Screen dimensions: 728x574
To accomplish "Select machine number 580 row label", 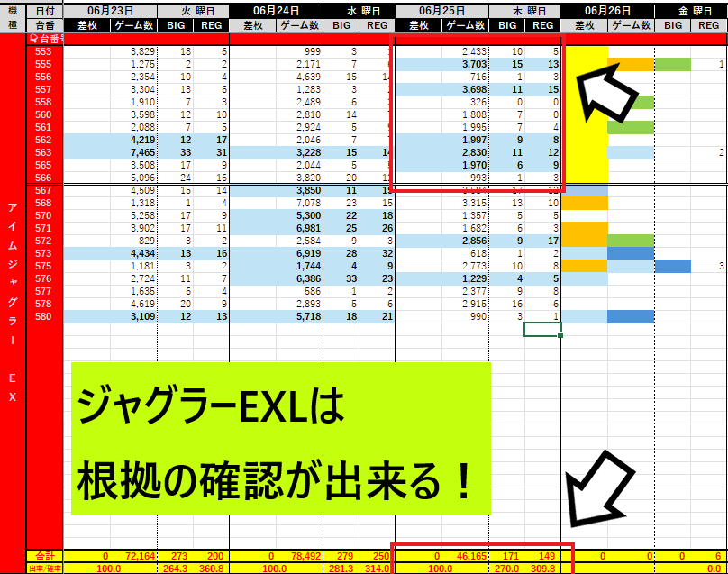I will [x=43, y=316].
